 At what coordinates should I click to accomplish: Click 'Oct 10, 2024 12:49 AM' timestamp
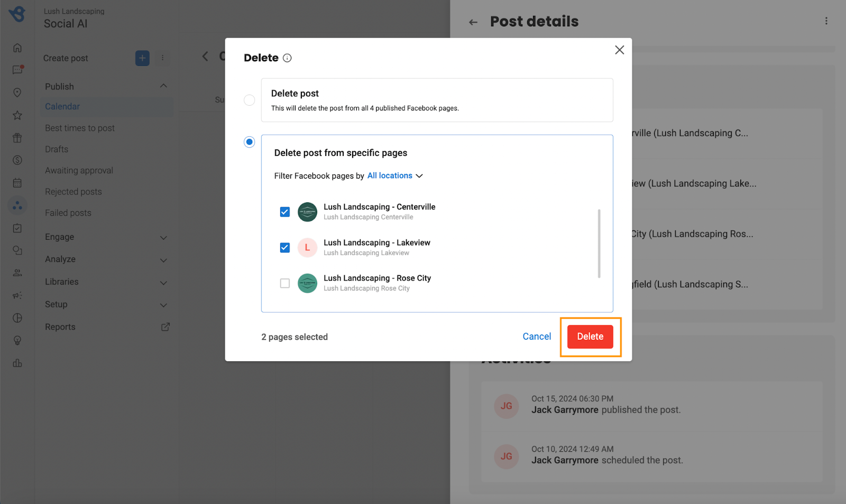point(573,449)
